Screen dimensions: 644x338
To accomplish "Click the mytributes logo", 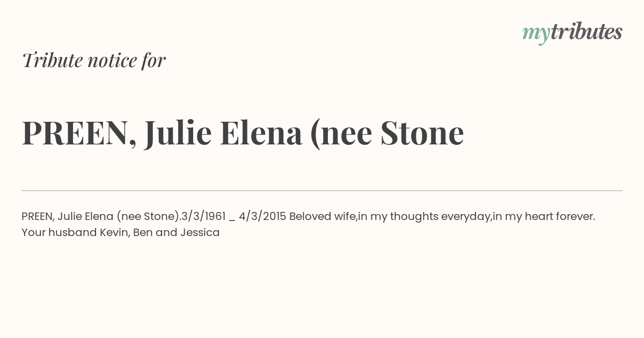I will 572,33.
